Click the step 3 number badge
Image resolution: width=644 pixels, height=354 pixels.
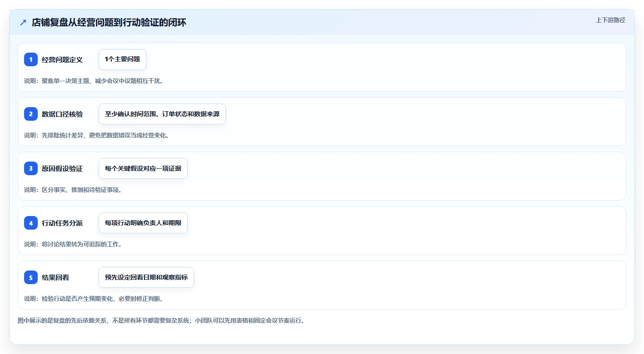[x=31, y=168]
